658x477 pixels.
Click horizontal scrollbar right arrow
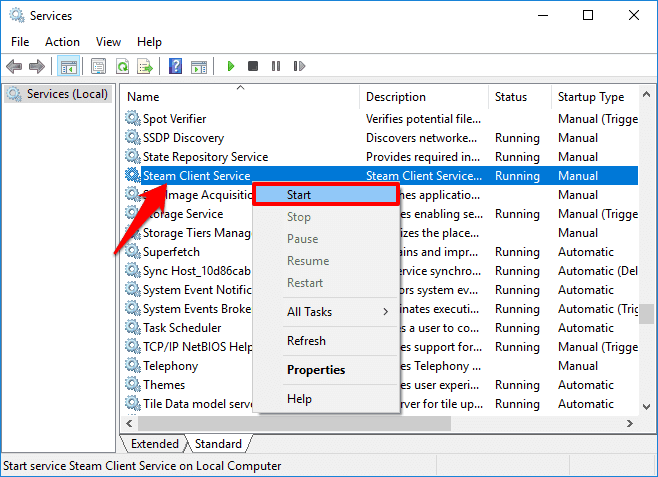click(x=629, y=423)
